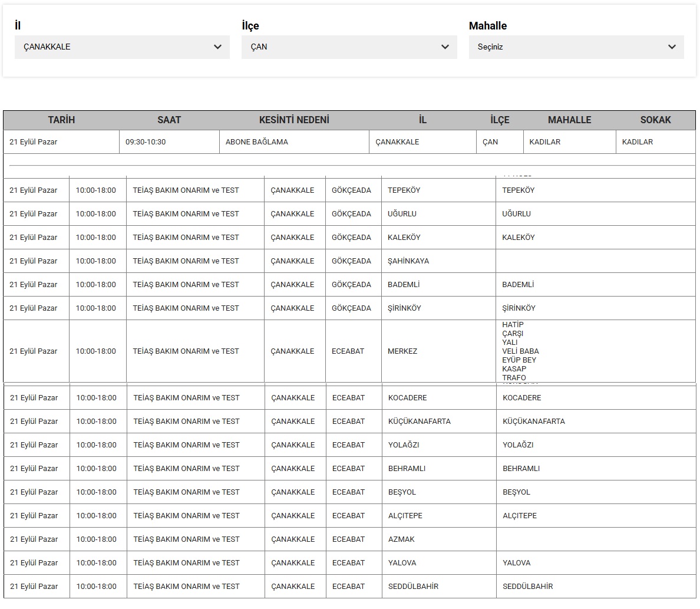Click ECEABAT in the AZMAK row
This screenshot has height=609, width=700.
349,540
